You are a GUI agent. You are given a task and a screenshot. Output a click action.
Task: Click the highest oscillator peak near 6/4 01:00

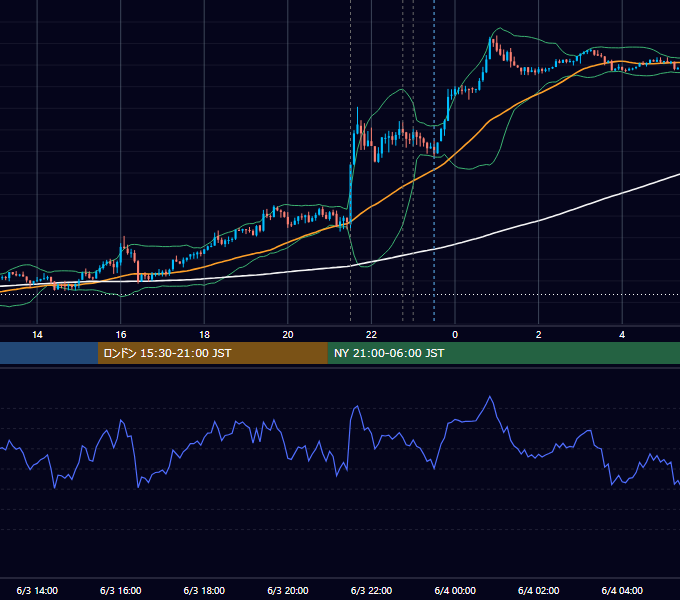click(x=490, y=396)
